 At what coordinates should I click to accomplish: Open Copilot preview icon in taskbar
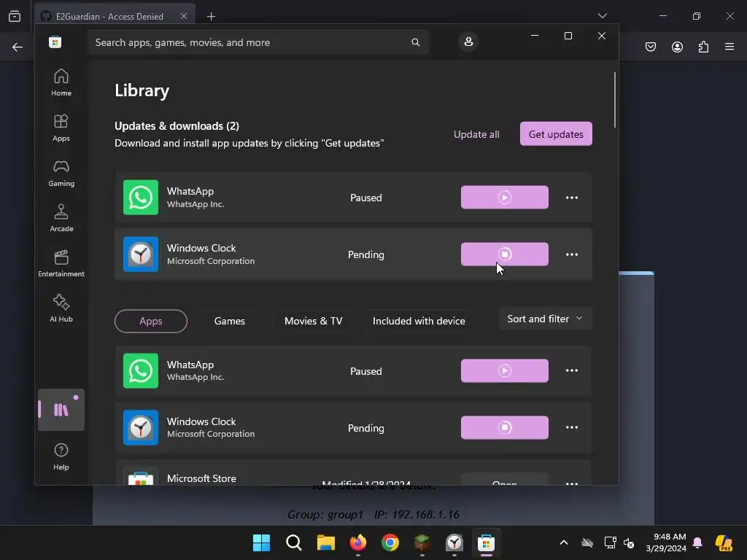pos(724,542)
